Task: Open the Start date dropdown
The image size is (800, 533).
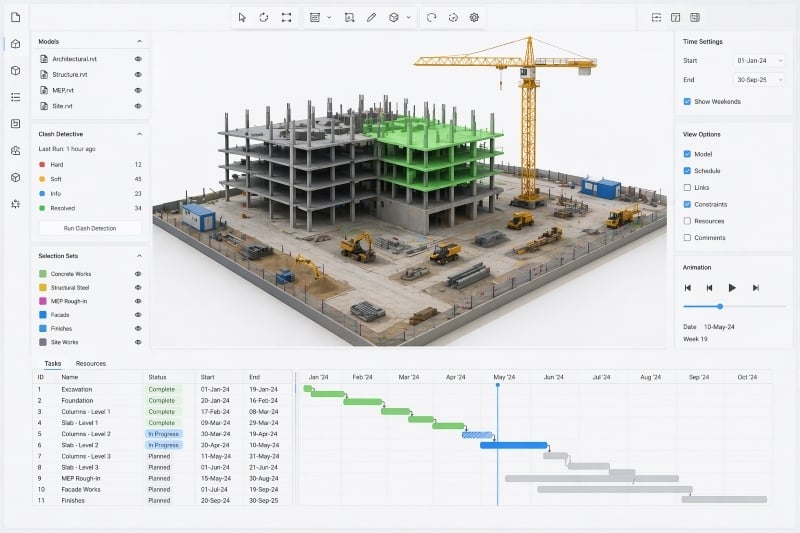Action: click(759, 61)
